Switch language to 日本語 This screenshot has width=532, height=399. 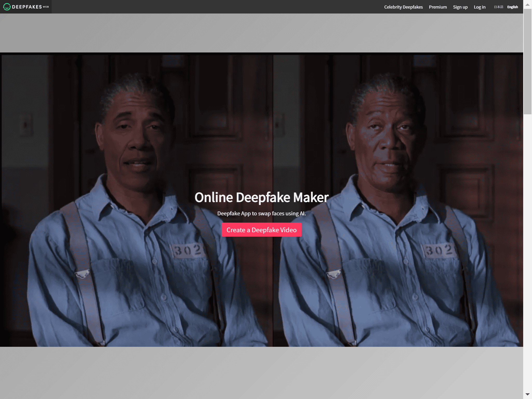(498, 7)
